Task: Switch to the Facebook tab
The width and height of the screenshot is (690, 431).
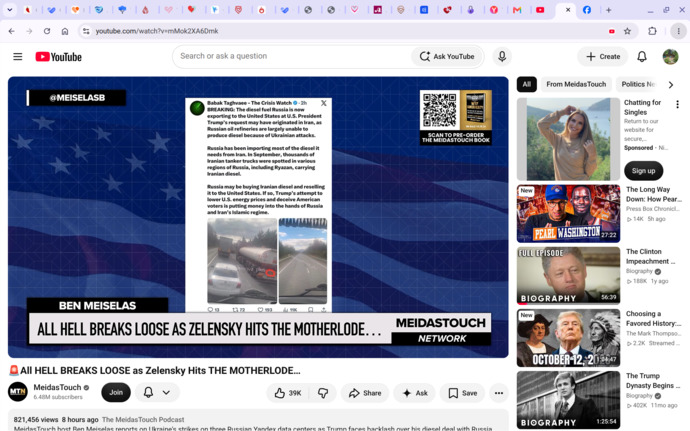Action: 587,10
